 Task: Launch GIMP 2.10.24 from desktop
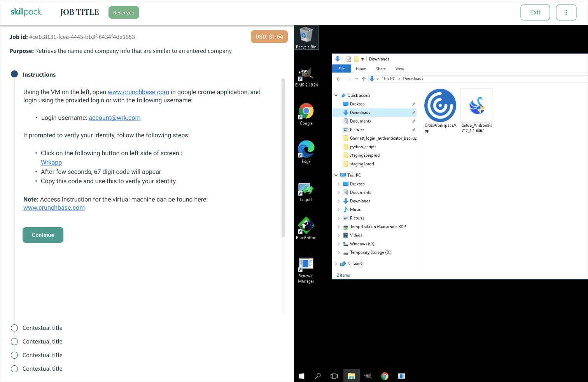pyautogui.click(x=306, y=77)
